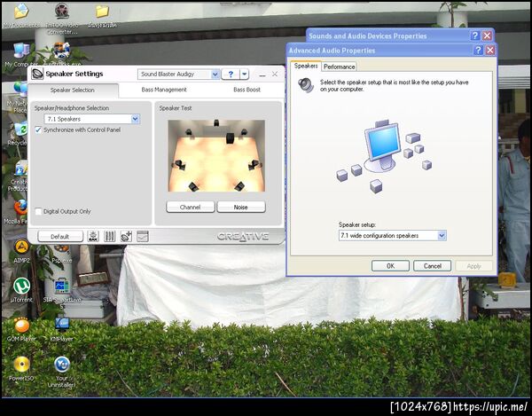Toggle Synchronize with Control Panel checkbox
The width and height of the screenshot is (532, 416).
[38, 130]
